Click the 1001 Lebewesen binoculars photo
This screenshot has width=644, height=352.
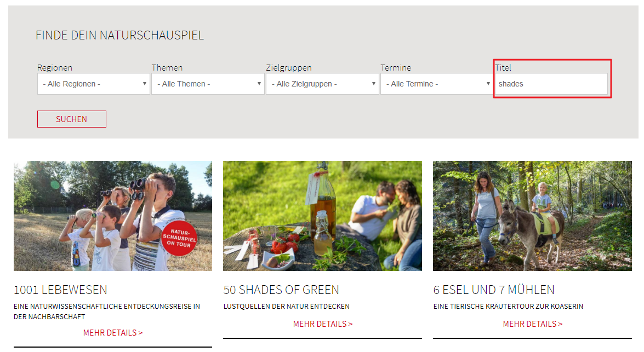click(113, 216)
